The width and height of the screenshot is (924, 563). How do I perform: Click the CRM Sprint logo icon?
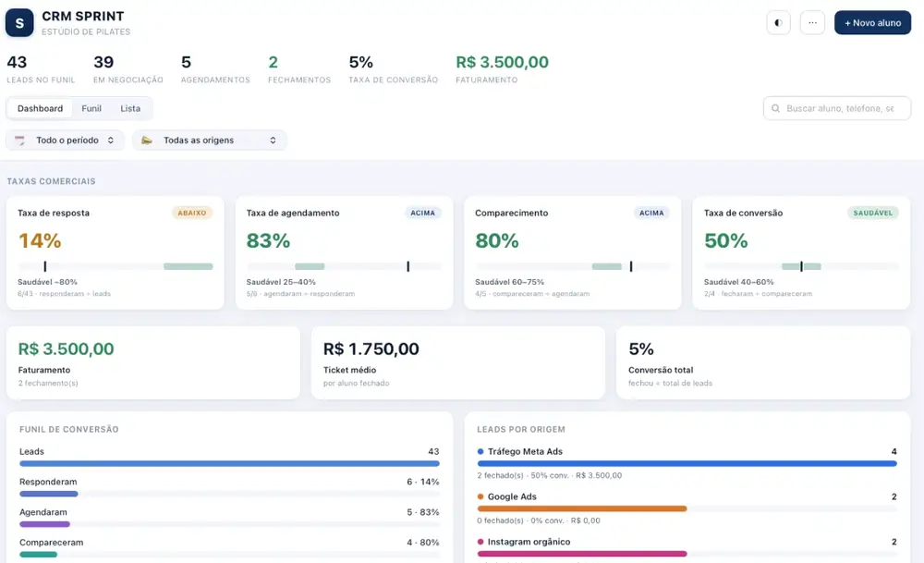pos(19,23)
